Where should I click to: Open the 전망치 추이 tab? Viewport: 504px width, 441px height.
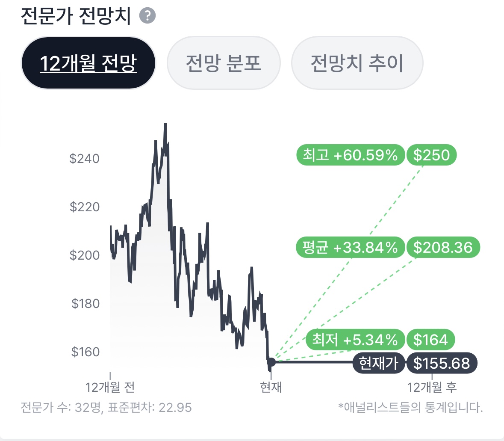pyautogui.click(x=357, y=63)
